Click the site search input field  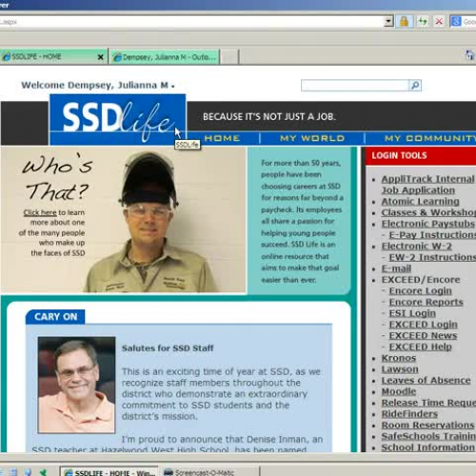(355, 85)
